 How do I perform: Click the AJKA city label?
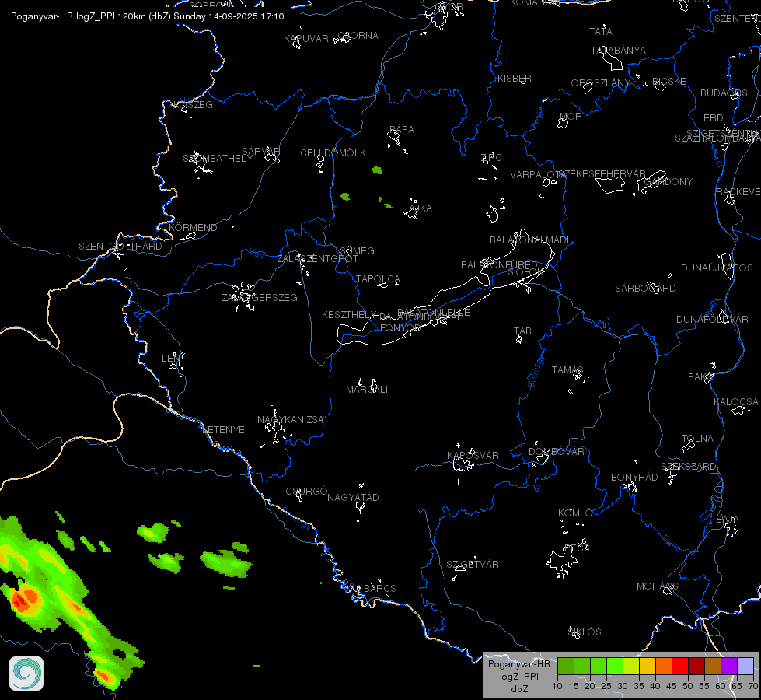coord(421,208)
